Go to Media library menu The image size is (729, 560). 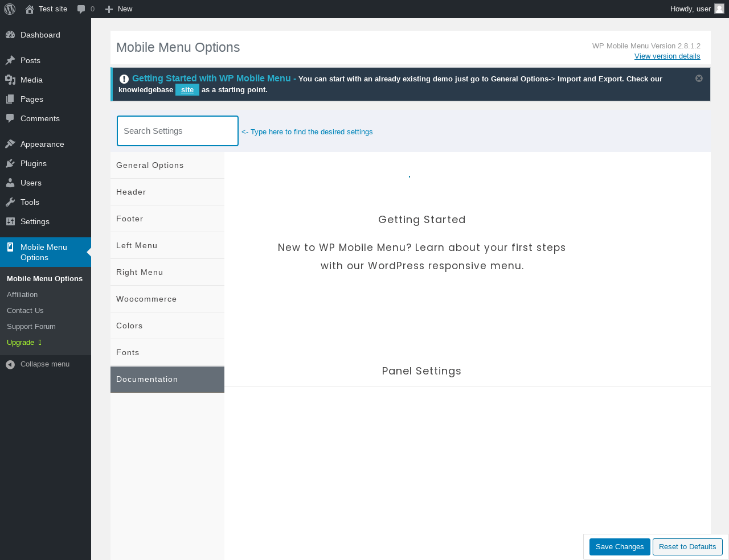pyautogui.click(x=46, y=80)
